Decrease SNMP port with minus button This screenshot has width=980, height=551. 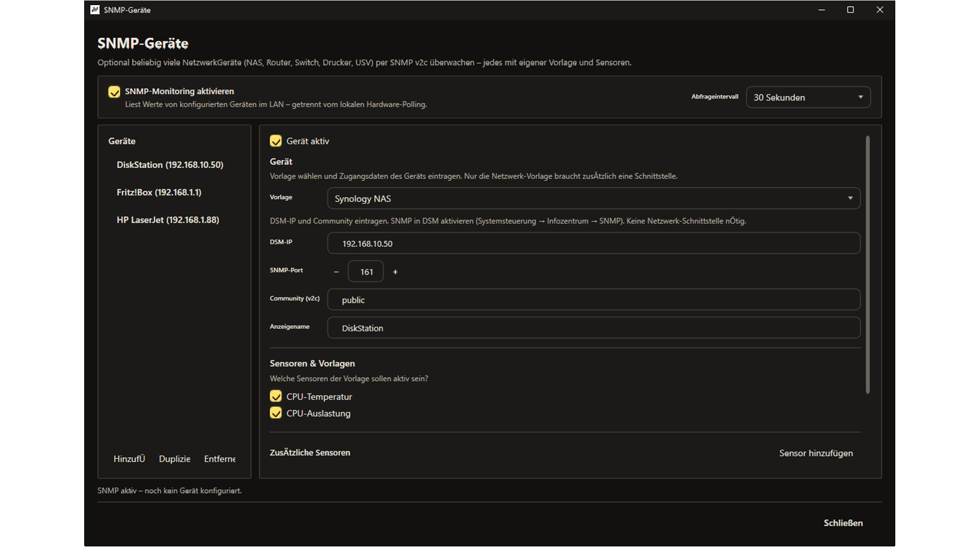(x=336, y=272)
